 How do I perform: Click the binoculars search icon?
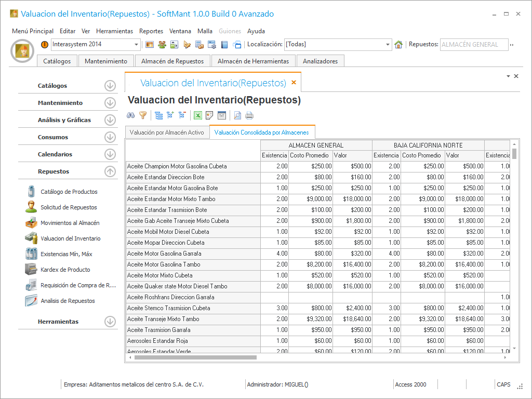(131, 115)
